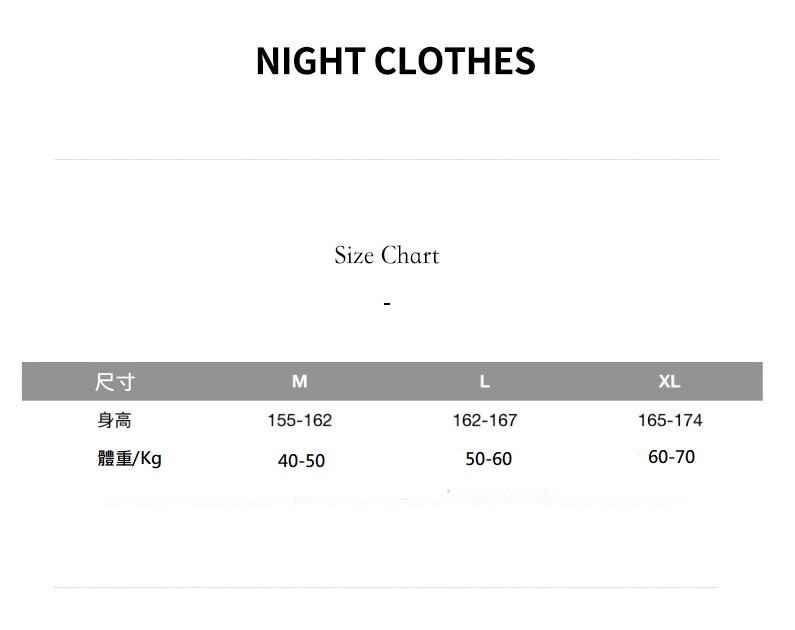Select the L size column header

[485, 382]
